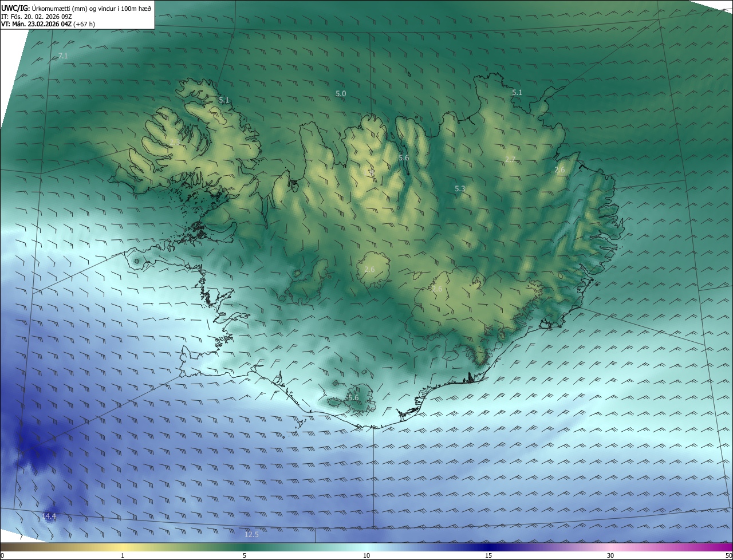Select the 2.7 precipitation label in the northeast

tap(510, 159)
